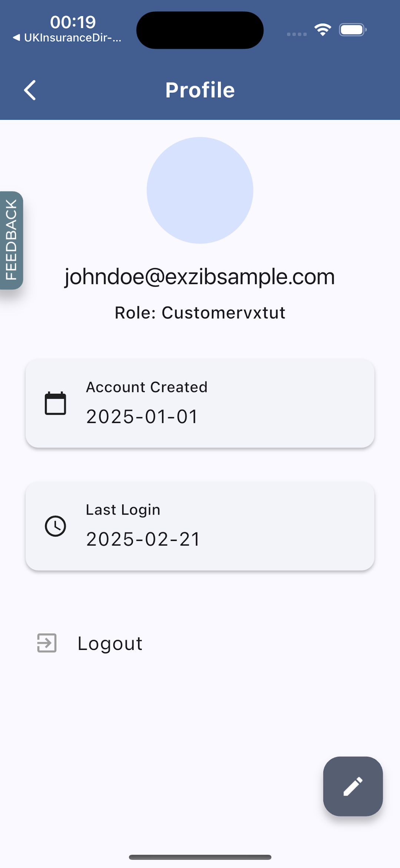Select the Account Created card

coord(200,403)
